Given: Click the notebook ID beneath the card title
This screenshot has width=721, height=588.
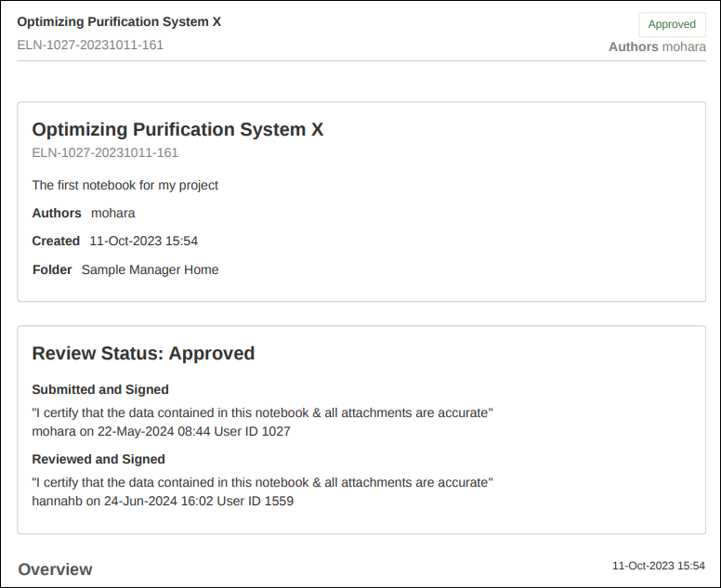Looking at the screenshot, I should coord(105,152).
